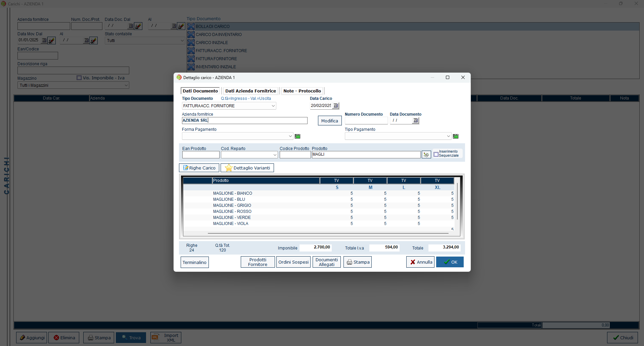644x346 pixels.
Task: Expand the Tipo Pagamento combo box
Action: (x=448, y=136)
